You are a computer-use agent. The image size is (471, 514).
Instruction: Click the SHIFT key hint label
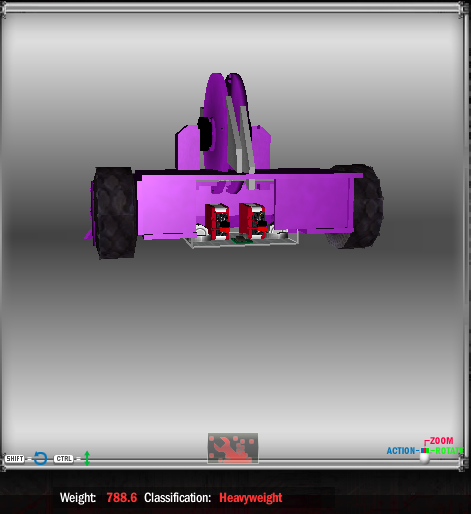[15, 459]
